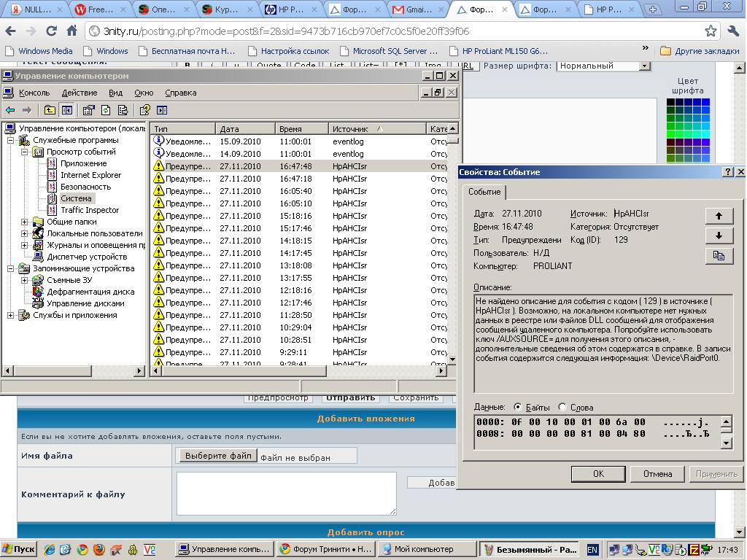Collapse the Служебные программы tree node

11,140
